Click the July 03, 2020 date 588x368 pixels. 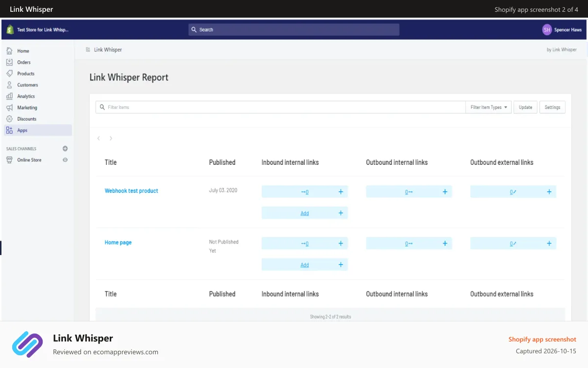click(x=223, y=190)
